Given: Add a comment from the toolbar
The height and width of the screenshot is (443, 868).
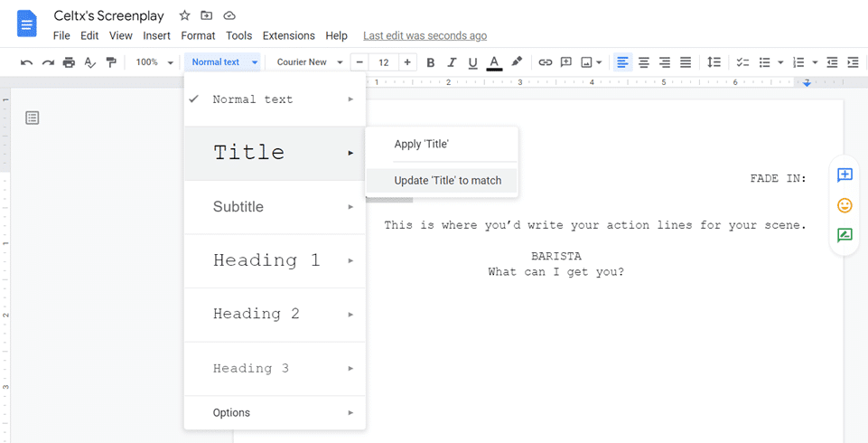Looking at the screenshot, I should tap(565, 62).
